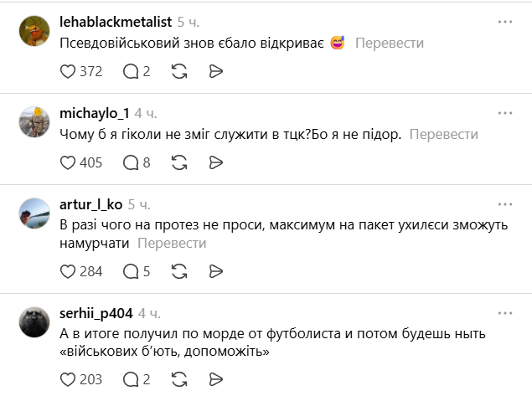Viewport: 532px width, 396px height.
Task: Repost the serhii_p404 comment
Action: pyautogui.click(x=178, y=380)
